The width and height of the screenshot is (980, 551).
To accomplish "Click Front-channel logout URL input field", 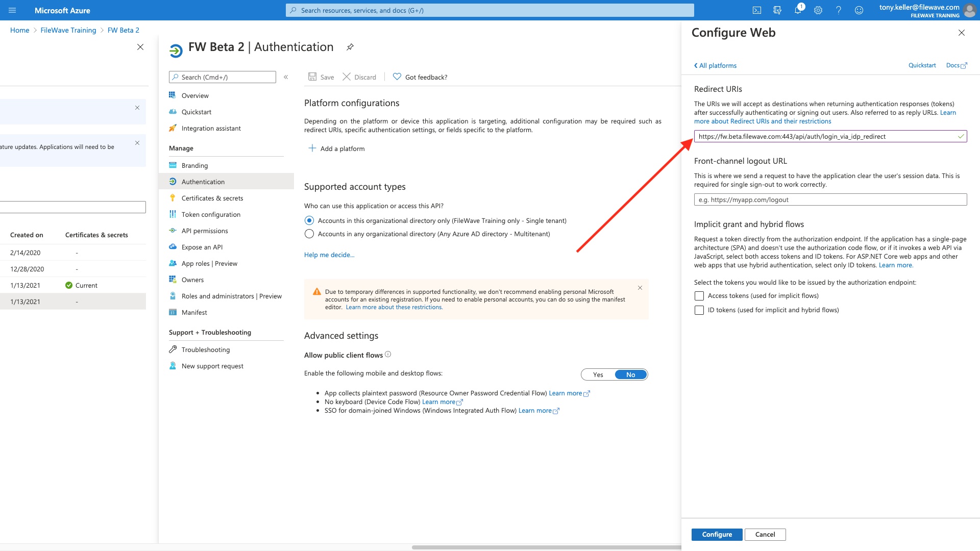I will click(830, 199).
